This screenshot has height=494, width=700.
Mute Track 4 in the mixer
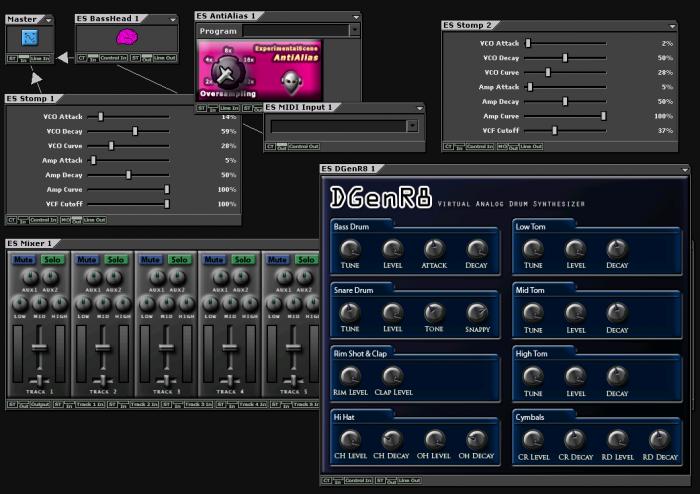pos(212,260)
